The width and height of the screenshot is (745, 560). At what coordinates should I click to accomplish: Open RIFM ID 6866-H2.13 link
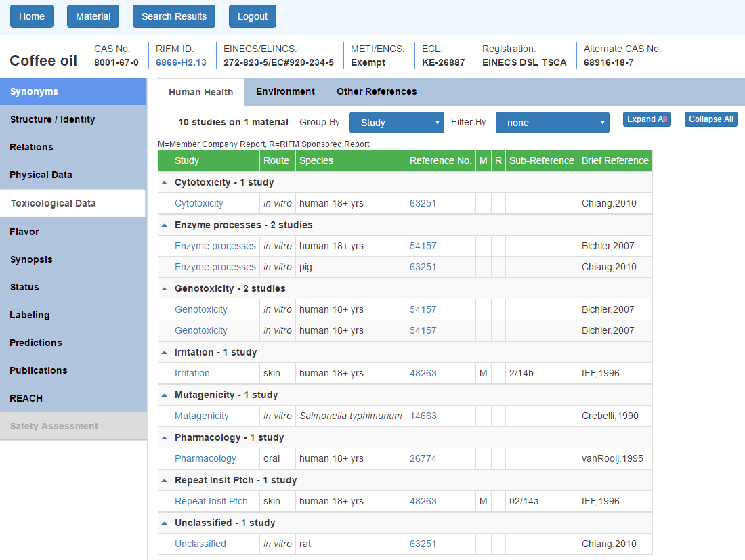pos(181,63)
